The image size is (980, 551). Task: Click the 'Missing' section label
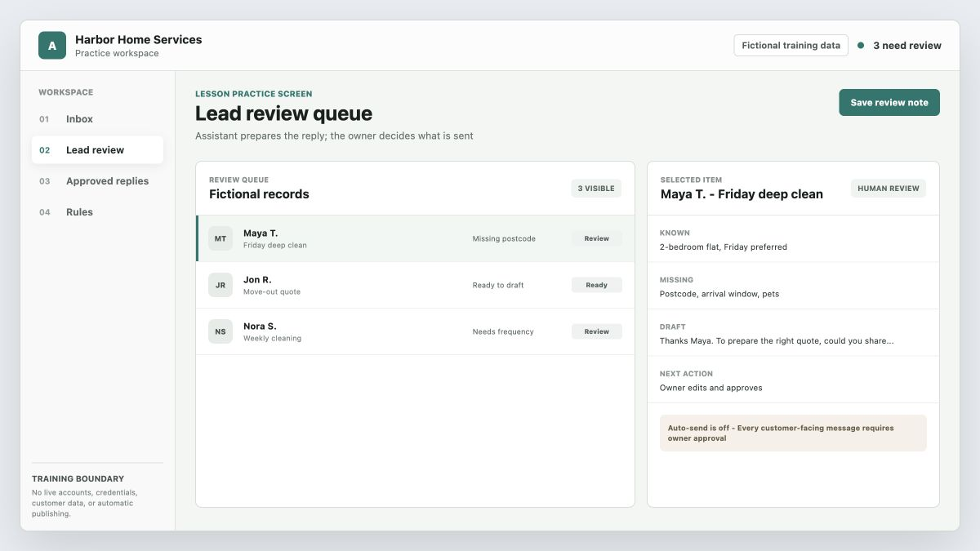point(676,280)
